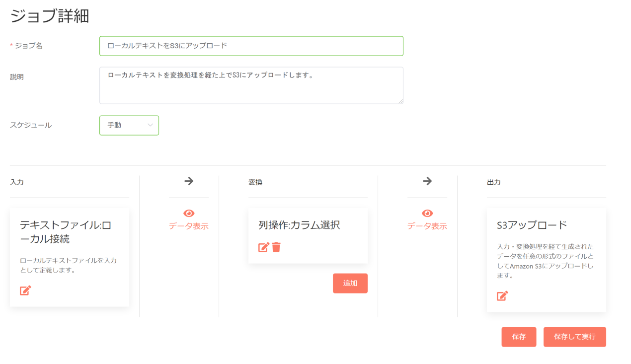Image resolution: width=631 pixels, height=364 pixels.
Task: Click the eye icon above the first データ表示
Action: pyautogui.click(x=189, y=213)
